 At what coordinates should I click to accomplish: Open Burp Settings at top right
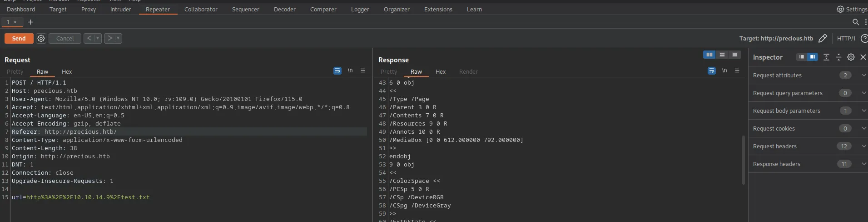pyautogui.click(x=852, y=9)
